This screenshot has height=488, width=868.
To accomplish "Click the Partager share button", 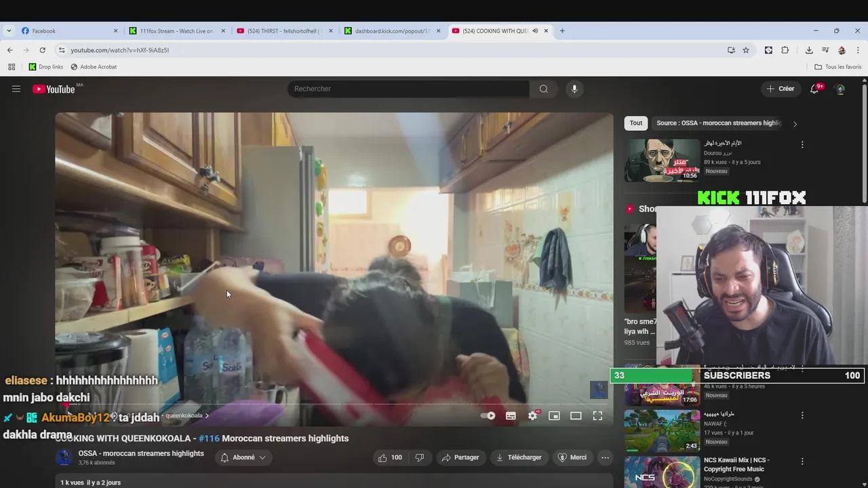I will point(460,457).
